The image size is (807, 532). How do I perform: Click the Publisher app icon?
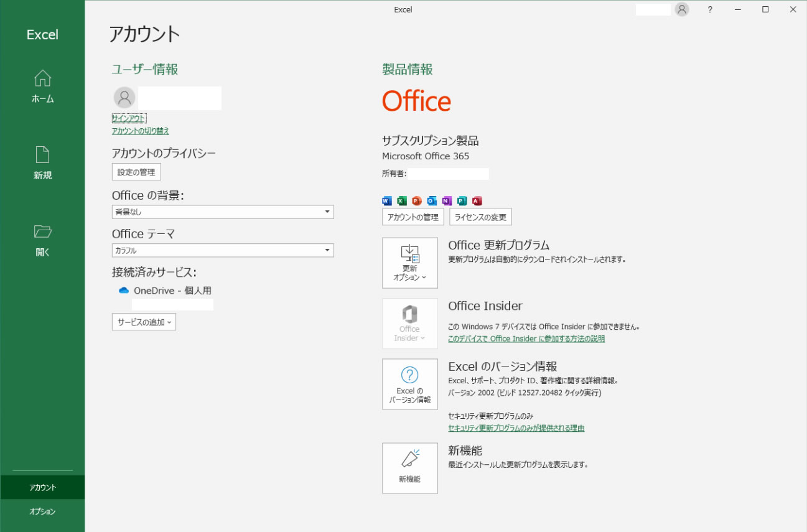coord(462,200)
